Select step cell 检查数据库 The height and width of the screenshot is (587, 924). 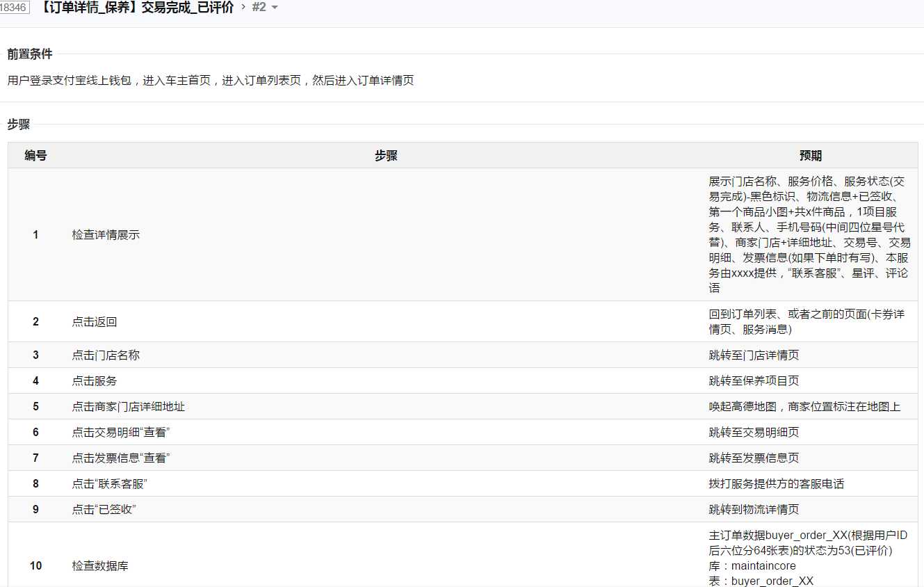click(x=100, y=566)
